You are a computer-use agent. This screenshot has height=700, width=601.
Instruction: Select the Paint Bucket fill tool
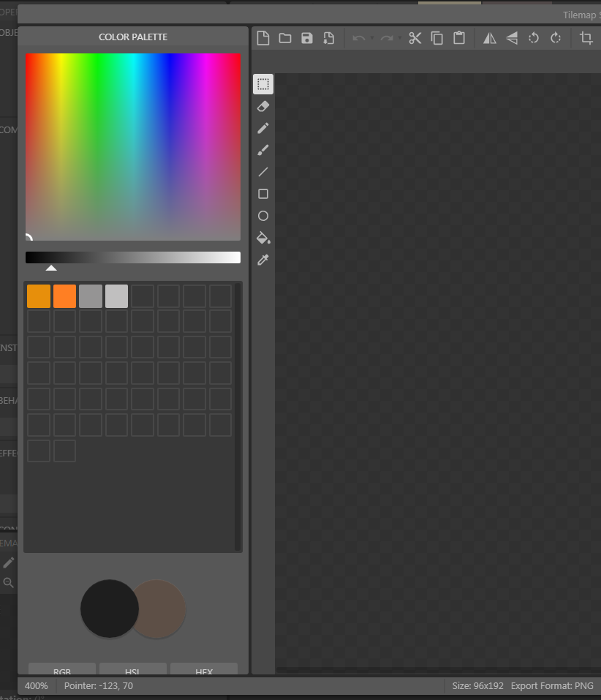264,238
